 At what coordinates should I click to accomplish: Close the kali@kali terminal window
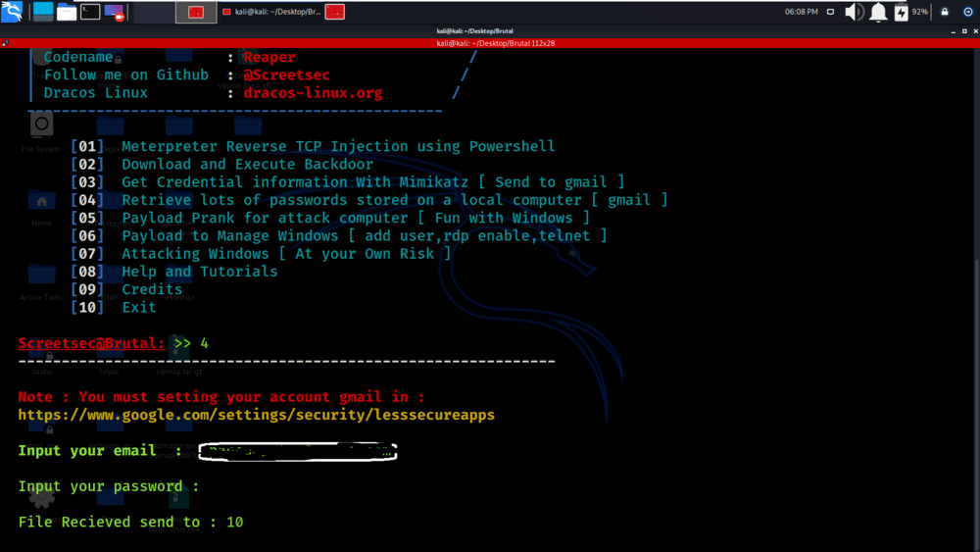975,31
